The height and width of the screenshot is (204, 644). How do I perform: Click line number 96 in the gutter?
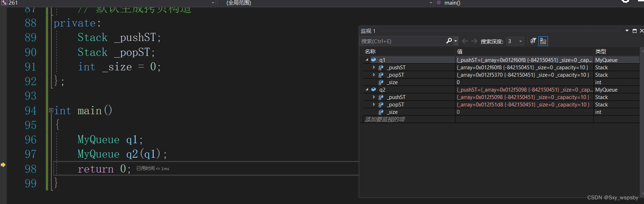[31, 140]
